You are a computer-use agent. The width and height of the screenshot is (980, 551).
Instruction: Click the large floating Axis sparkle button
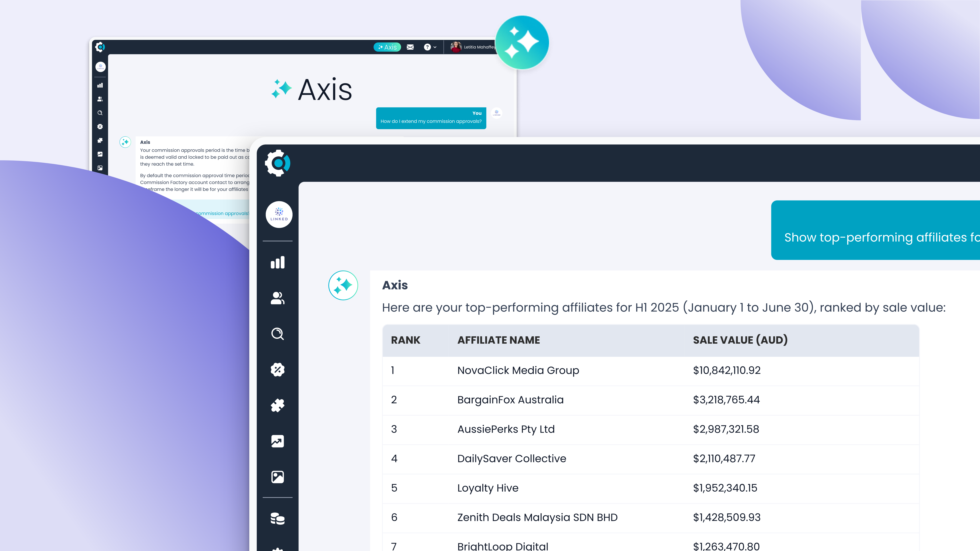point(522,42)
